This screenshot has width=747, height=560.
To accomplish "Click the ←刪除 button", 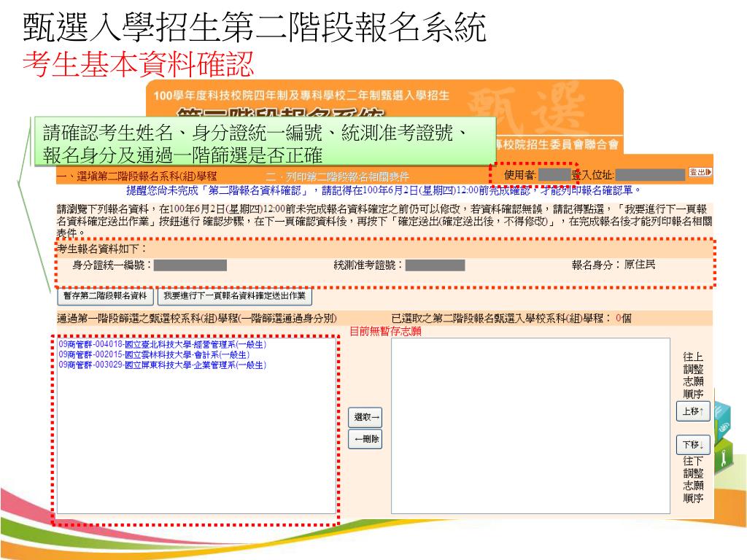I will click(365, 439).
